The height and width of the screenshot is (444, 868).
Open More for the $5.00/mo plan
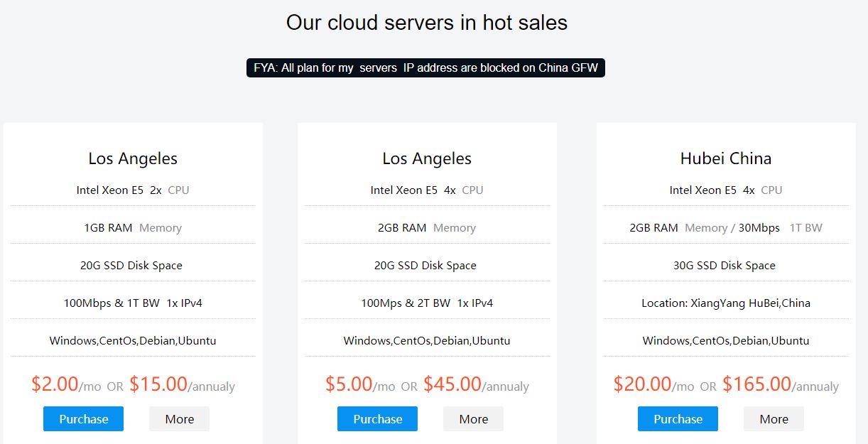(473, 419)
